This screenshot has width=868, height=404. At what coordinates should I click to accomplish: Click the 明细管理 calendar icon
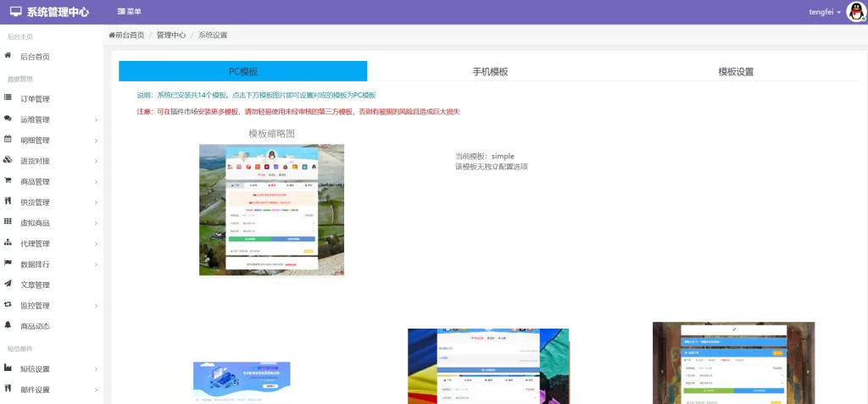click(8, 140)
